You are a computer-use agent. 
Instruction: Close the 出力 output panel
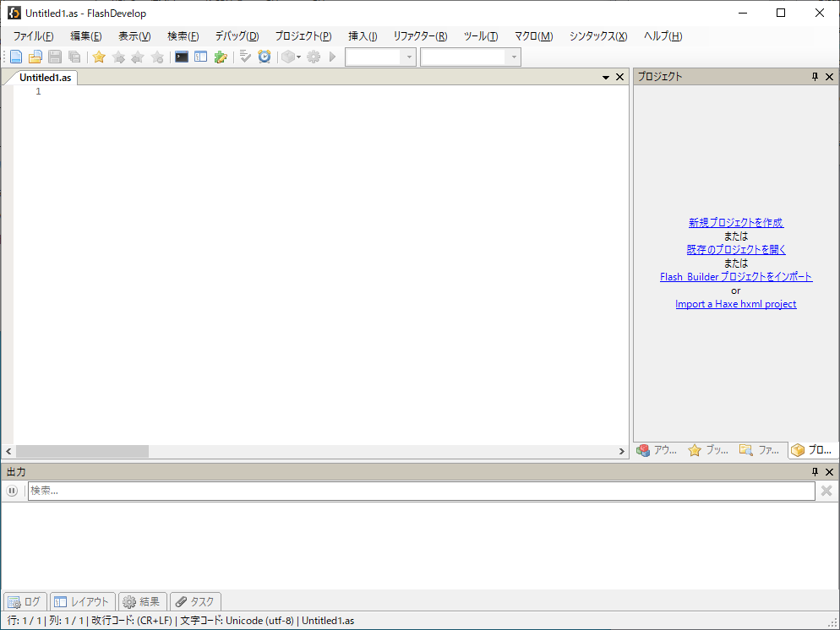(x=829, y=471)
